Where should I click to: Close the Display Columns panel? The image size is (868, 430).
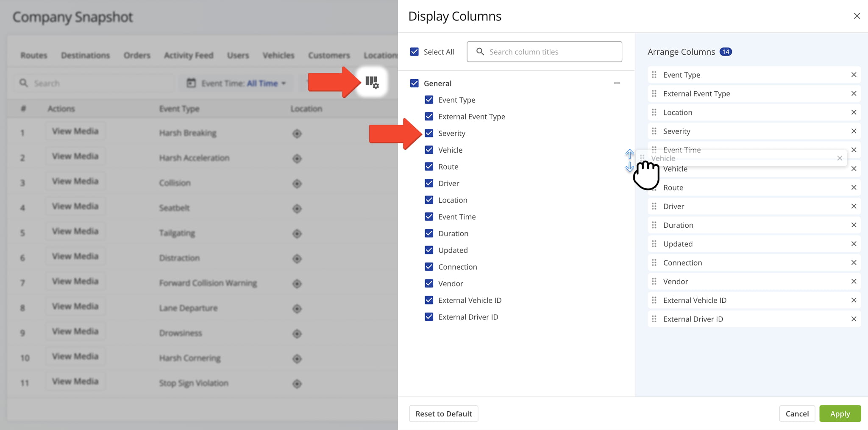tap(857, 16)
